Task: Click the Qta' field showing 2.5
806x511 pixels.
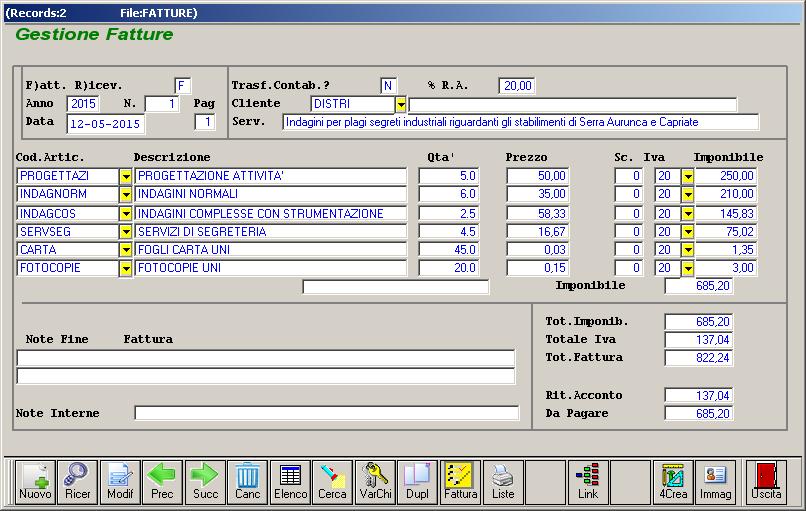Action: [x=448, y=214]
